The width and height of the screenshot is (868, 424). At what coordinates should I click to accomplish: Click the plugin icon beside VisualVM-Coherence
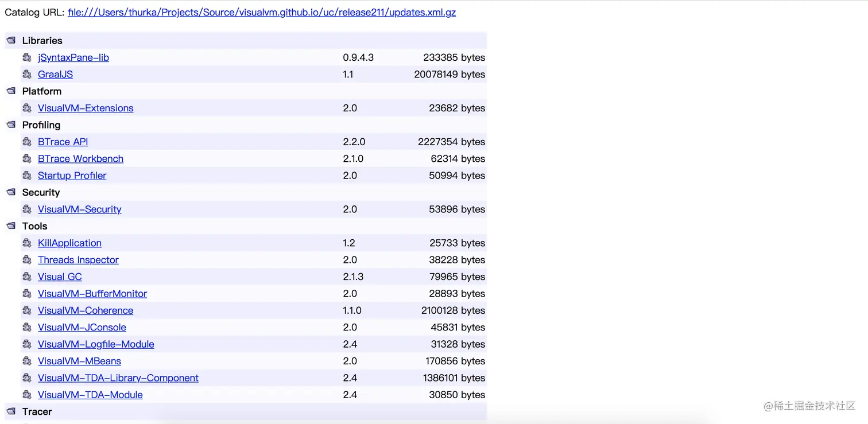[x=27, y=310]
